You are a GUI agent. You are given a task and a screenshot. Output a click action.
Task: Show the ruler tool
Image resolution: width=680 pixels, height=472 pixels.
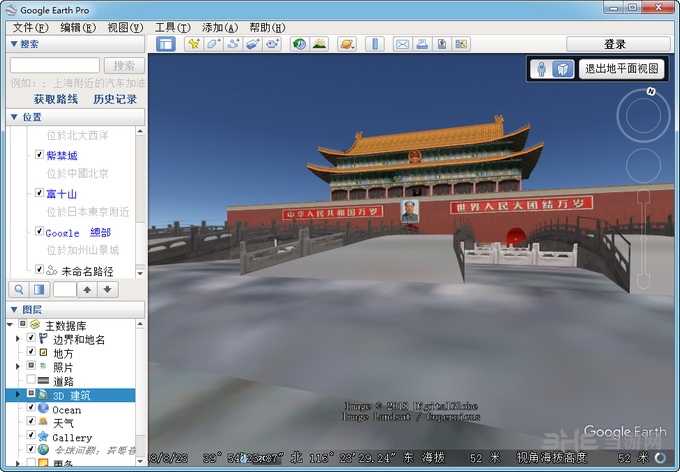[x=375, y=44]
